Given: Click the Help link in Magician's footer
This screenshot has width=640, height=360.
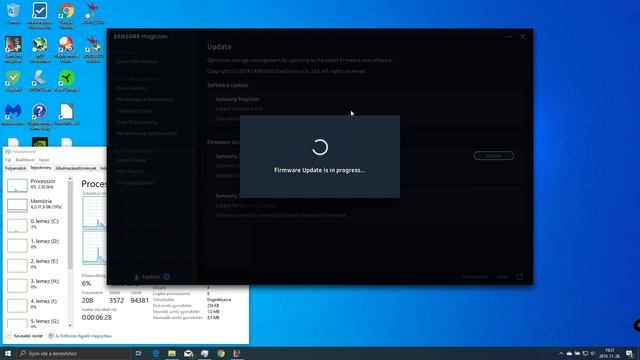Looking at the screenshot, I should click(502, 277).
